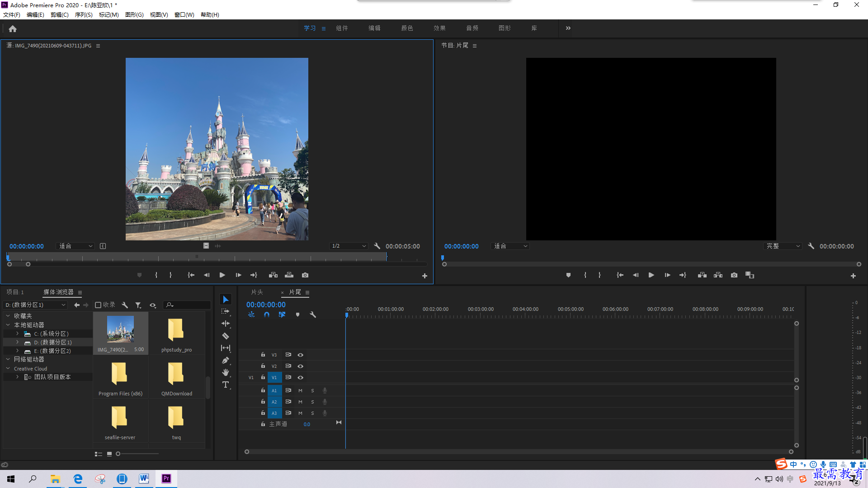
Task: Open the 图形 workspace
Action: 505,28
